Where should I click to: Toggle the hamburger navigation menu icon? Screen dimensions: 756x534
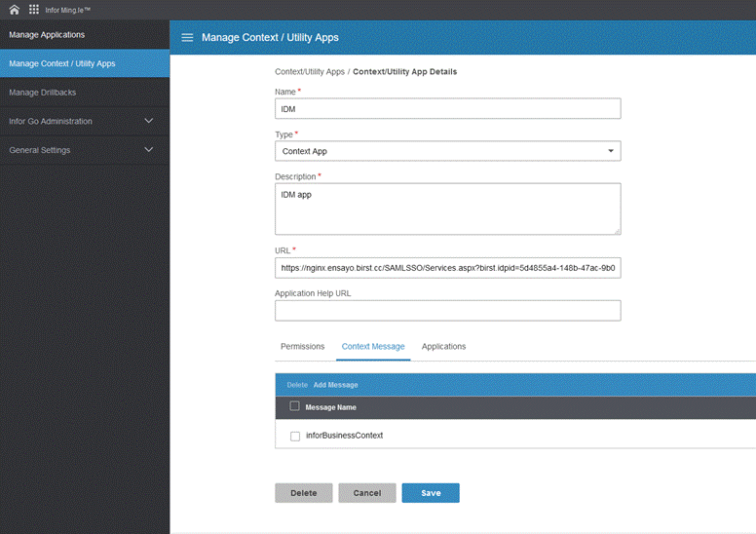pos(187,37)
